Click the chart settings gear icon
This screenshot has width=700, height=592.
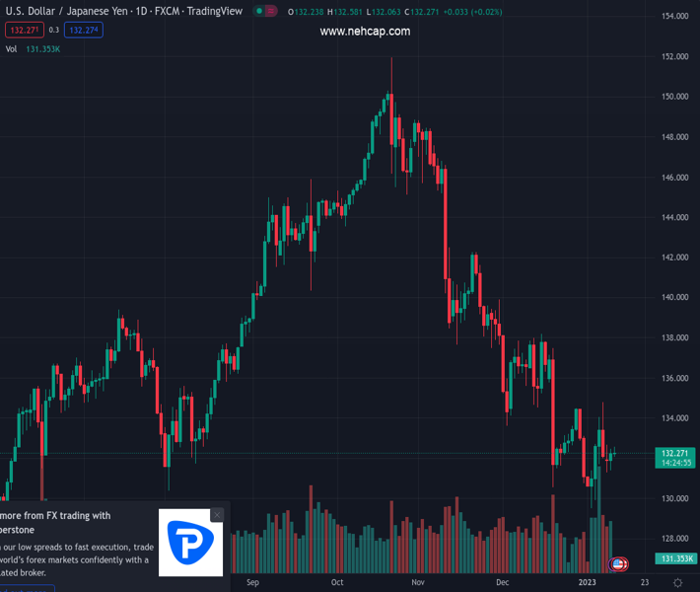pos(676,583)
